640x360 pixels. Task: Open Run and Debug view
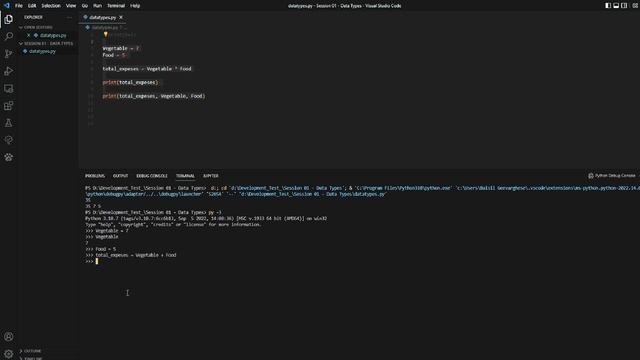9,71
